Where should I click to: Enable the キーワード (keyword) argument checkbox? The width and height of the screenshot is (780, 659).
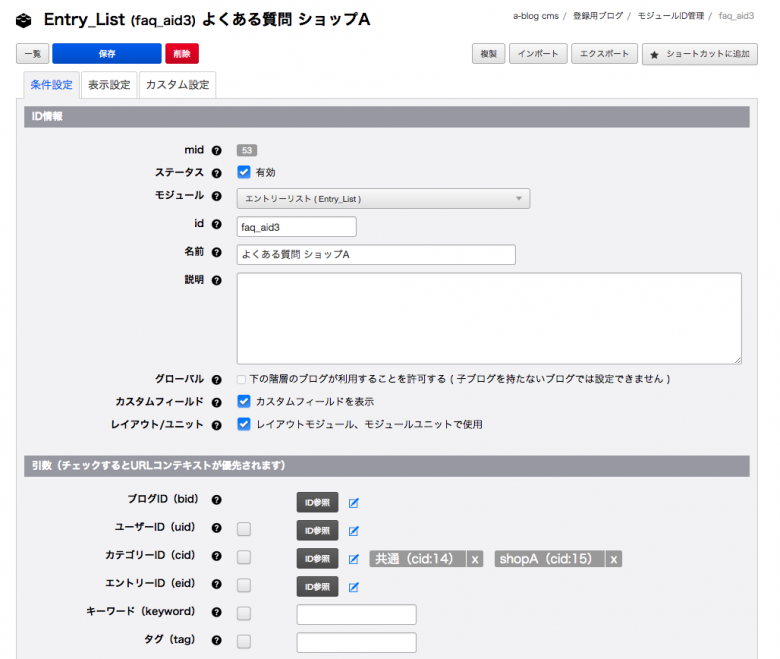pos(244,614)
